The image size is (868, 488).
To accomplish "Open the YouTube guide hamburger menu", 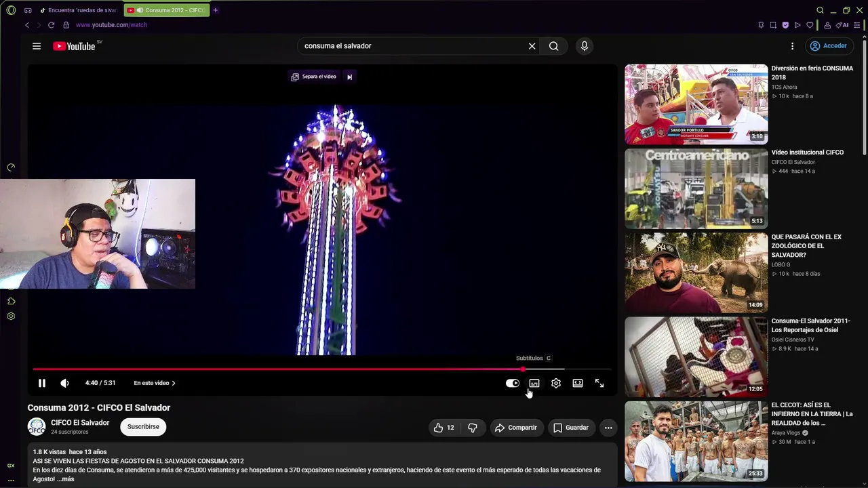I will (37, 46).
